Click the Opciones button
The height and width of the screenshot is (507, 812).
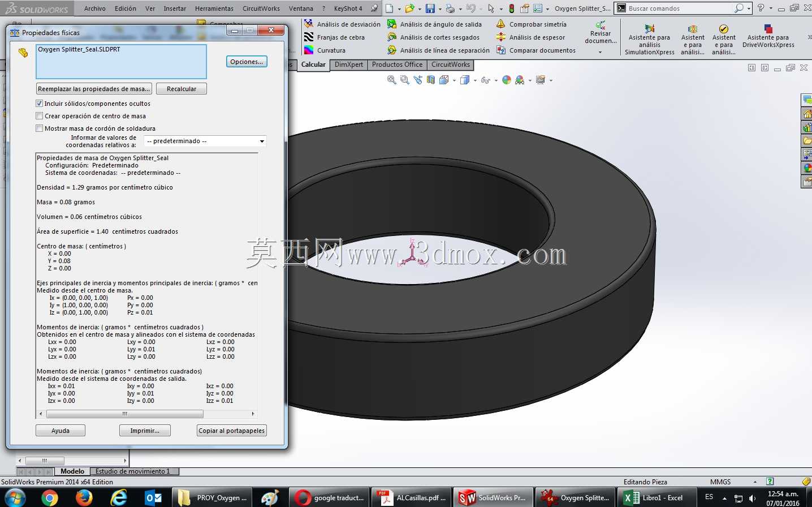tap(247, 62)
